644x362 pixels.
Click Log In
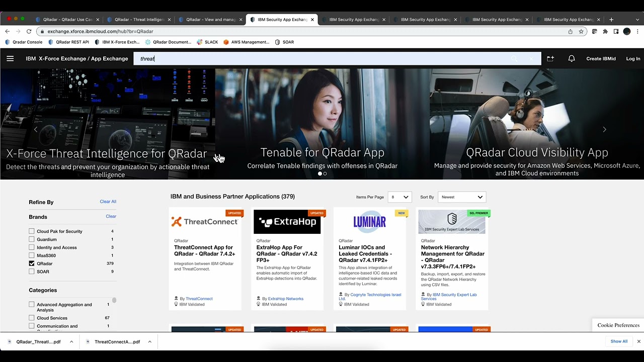coord(633,59)
